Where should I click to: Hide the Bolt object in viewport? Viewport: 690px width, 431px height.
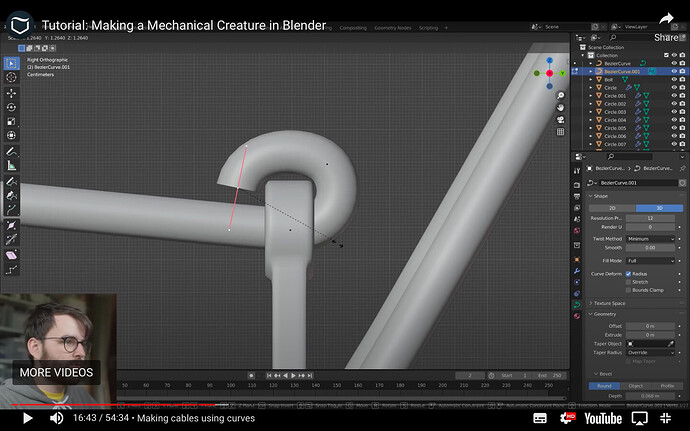pyautogui.click(x=674, y=79)
